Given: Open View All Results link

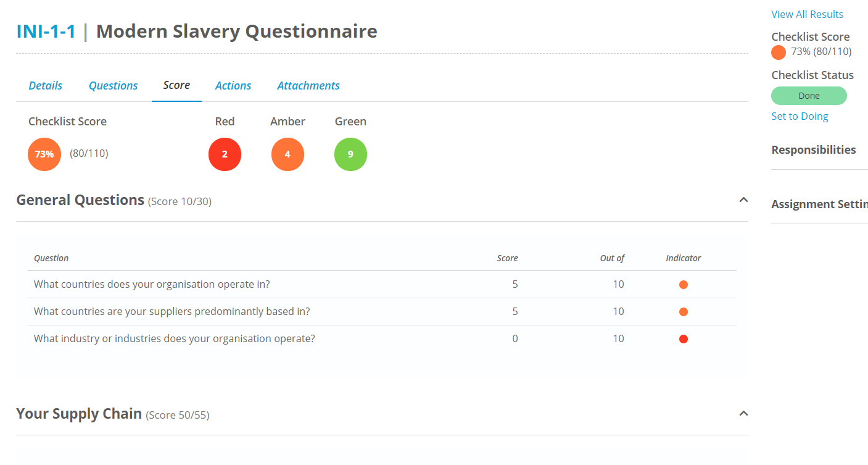Looking at the screenshot, I should click(807, 14).
